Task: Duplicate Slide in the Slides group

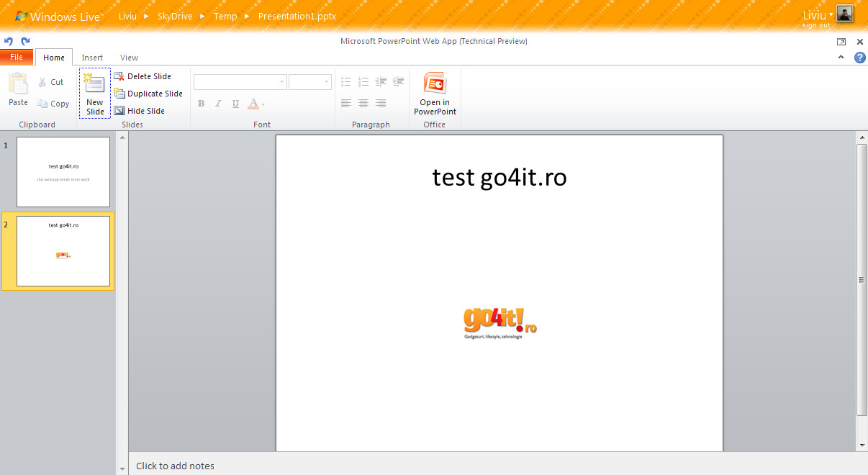Action: (x=148, y=94)
